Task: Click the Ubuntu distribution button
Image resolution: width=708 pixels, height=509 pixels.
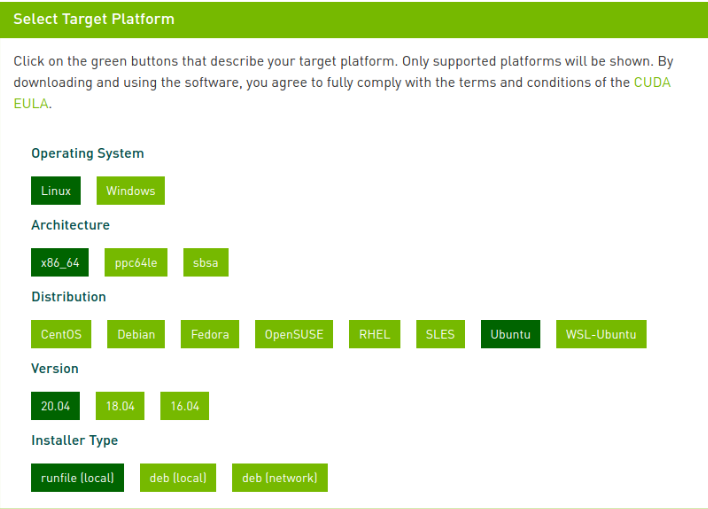Action: [510, 334]
